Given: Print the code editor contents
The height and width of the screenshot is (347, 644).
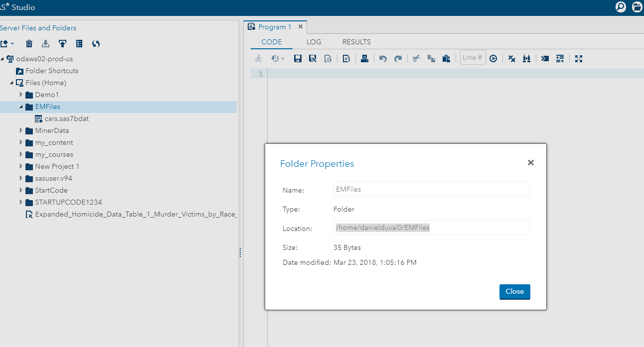Looking at the screenshot, I should 364,58.
